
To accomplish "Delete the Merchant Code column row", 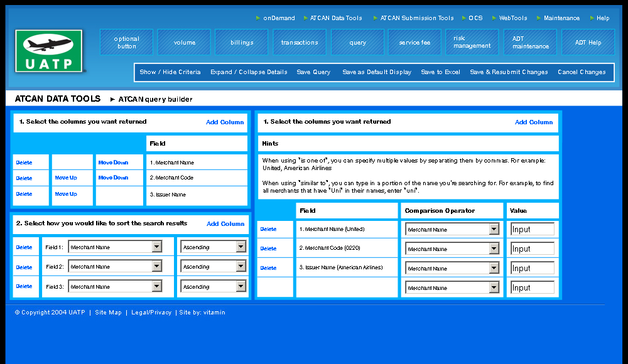I will tap(24, 178).
